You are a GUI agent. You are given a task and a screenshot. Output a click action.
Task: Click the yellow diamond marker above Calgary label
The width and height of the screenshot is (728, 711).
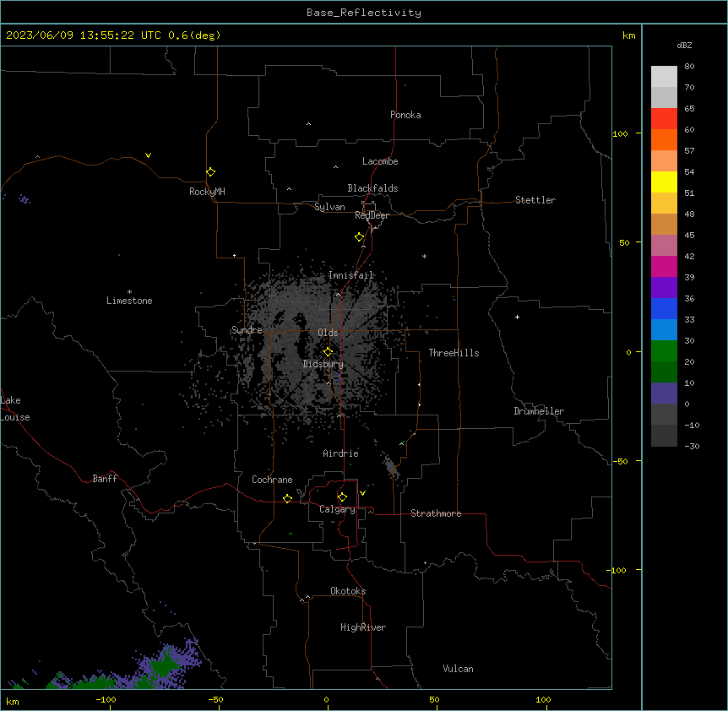click(343, 497)
